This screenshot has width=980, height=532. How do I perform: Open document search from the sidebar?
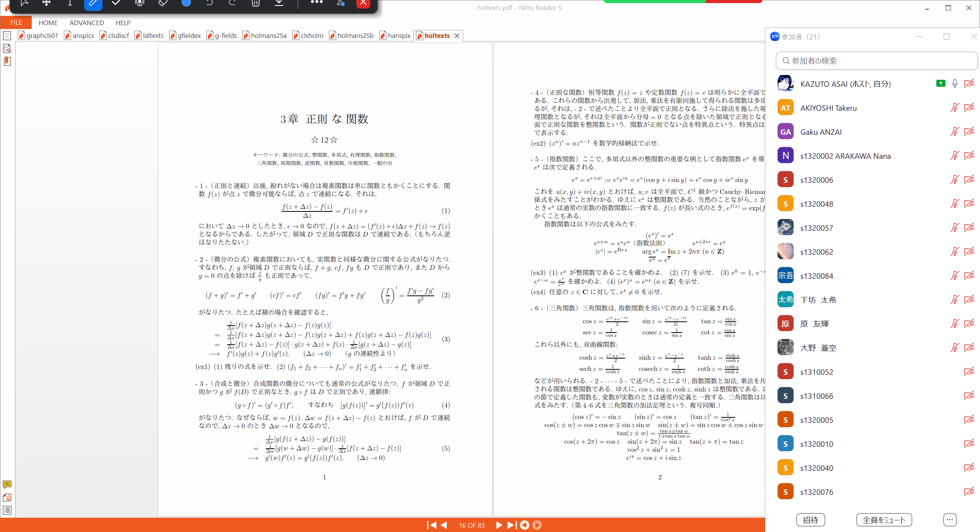[8, 49]
